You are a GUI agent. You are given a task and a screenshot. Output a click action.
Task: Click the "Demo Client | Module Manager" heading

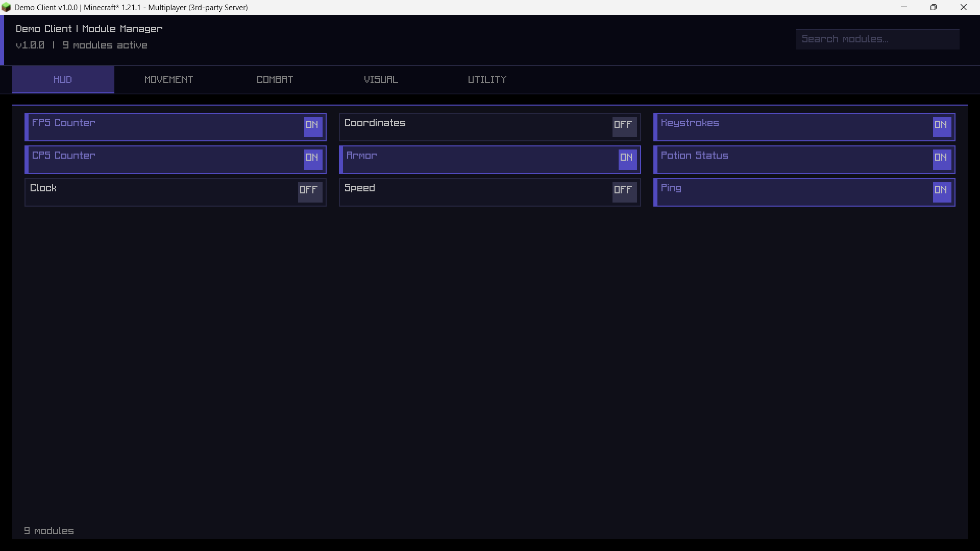coord(89,29)
